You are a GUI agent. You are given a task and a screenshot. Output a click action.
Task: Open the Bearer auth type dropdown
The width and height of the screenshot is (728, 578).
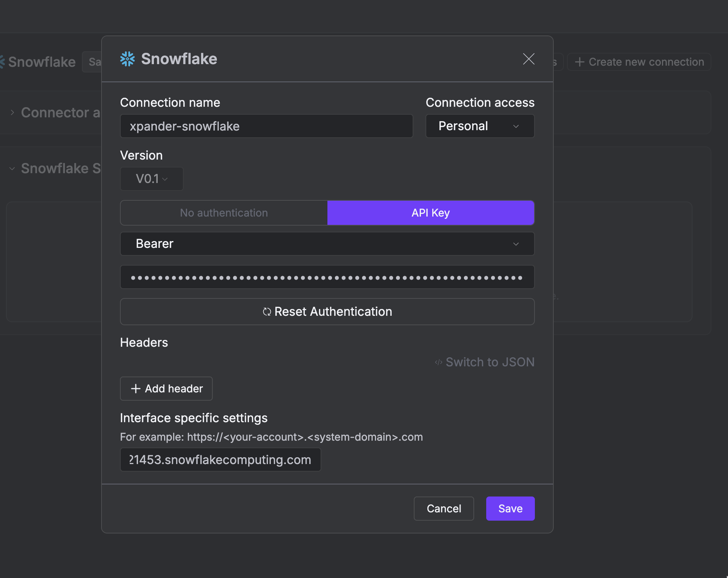tap(327, 244)
